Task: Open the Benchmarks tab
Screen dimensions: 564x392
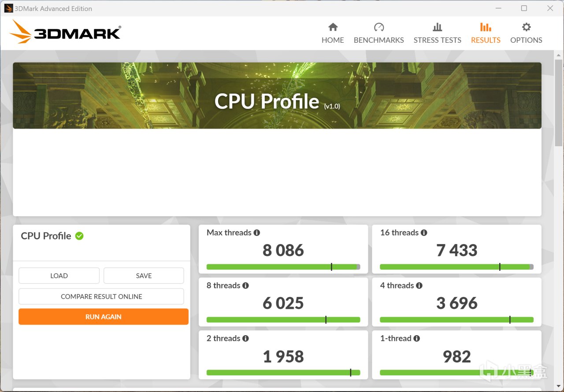Action: click(379, 33)
